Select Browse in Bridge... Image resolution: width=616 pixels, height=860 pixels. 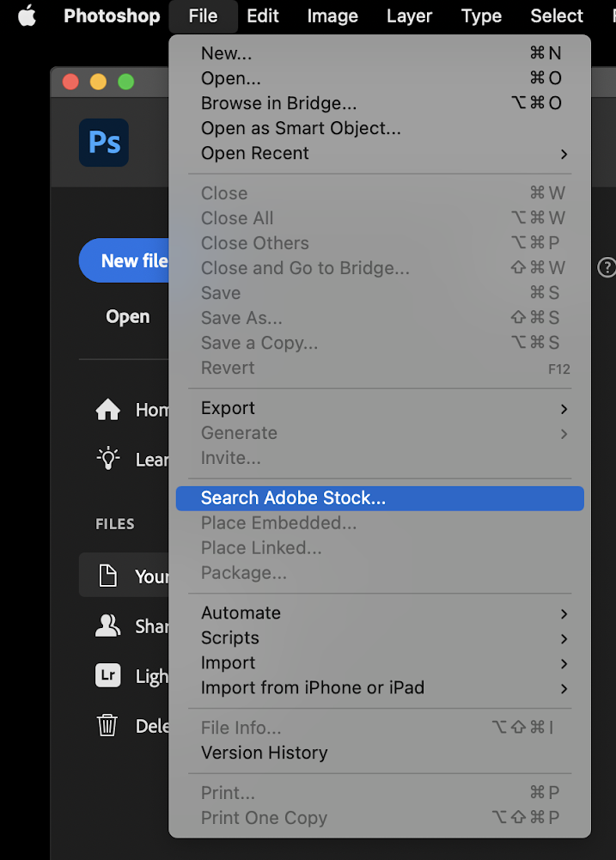(x=380, y=103)
